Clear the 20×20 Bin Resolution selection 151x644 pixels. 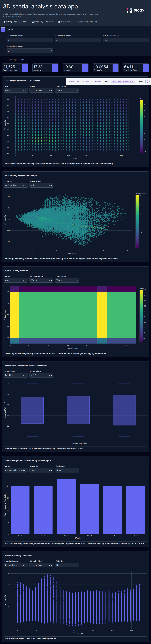point(49,281)
